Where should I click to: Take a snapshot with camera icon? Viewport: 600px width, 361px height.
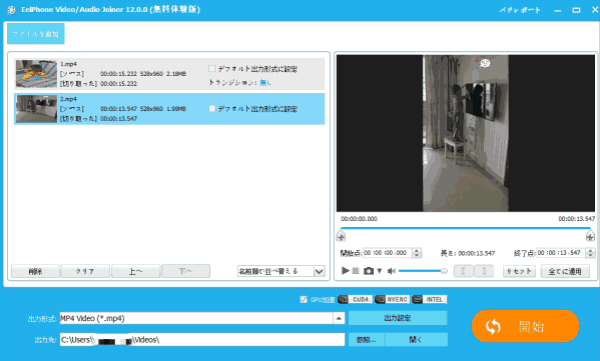pyautogui.click(x=368, y=271)
